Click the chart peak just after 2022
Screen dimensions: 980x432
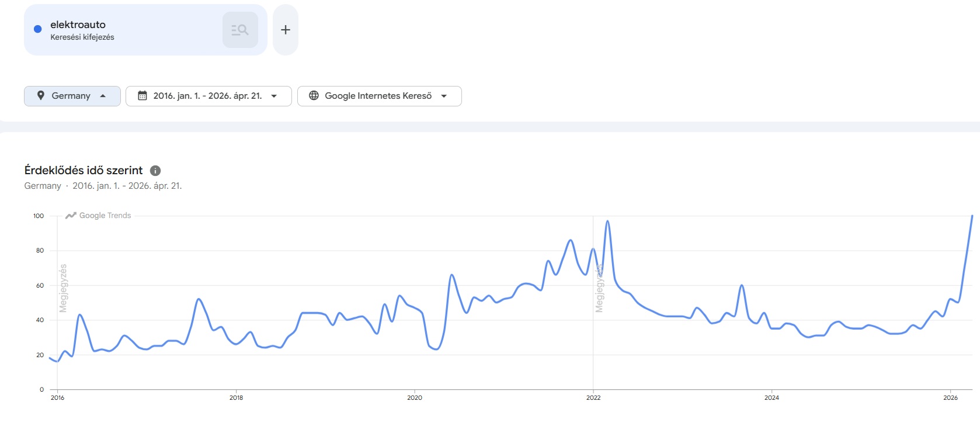(607, 222)
